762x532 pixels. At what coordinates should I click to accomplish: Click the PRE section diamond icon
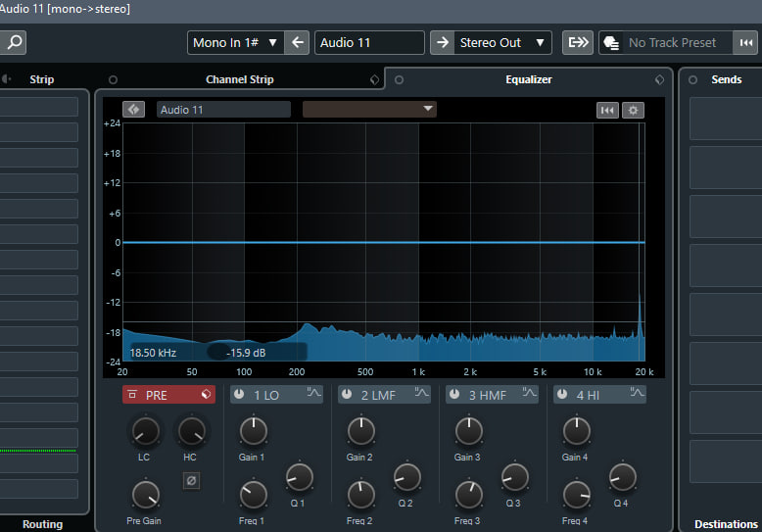pyautogui.click(x=206, y=394)
